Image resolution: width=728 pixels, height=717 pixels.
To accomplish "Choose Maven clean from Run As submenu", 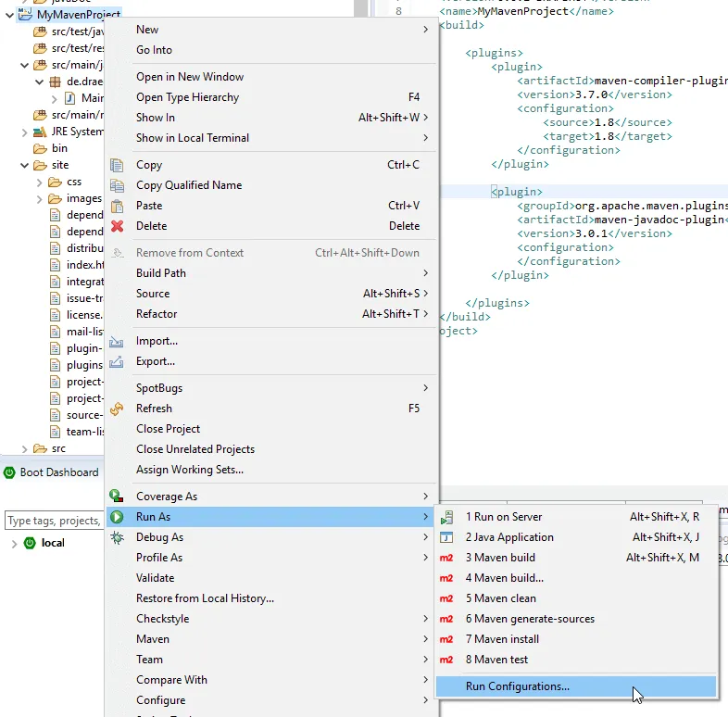I will coord(500,598).
